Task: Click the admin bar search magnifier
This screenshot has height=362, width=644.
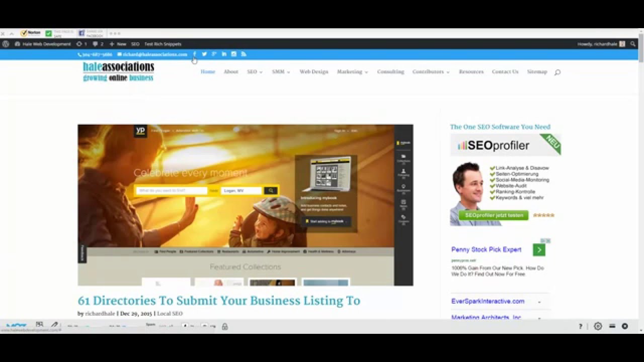Action: pos(633,44)
